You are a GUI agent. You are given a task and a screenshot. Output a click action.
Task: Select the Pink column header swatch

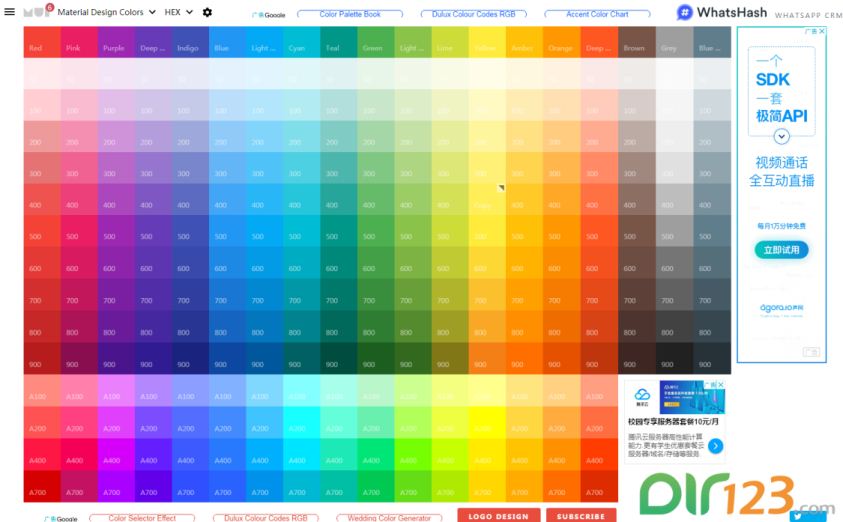79,42
